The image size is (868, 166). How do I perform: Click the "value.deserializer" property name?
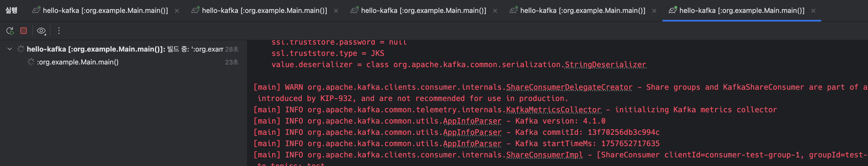click(x=312, y=64)
